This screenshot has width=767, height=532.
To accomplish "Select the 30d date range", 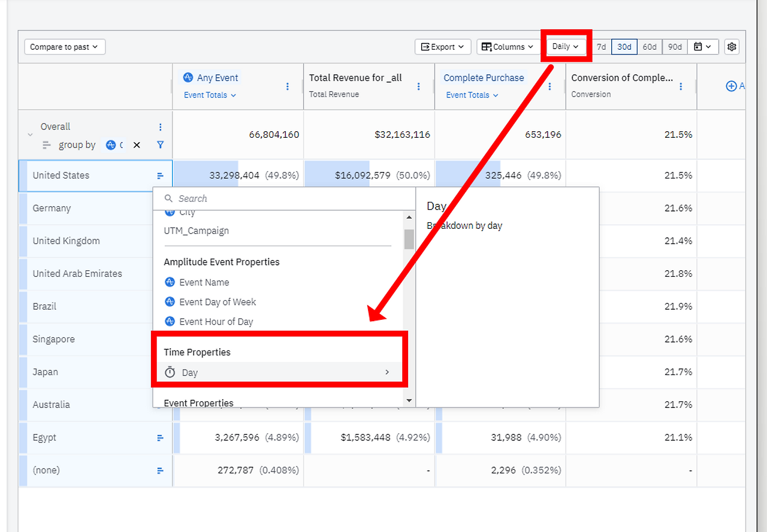I will 624,47.
